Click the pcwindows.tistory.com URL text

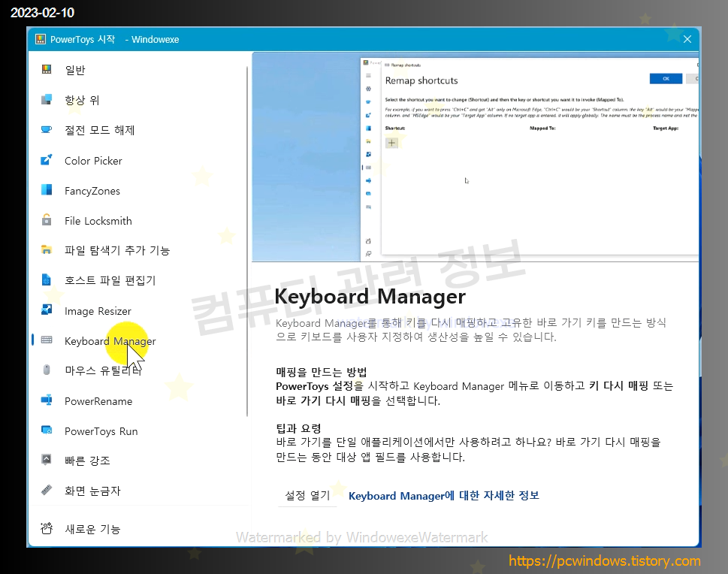[605, 561]
